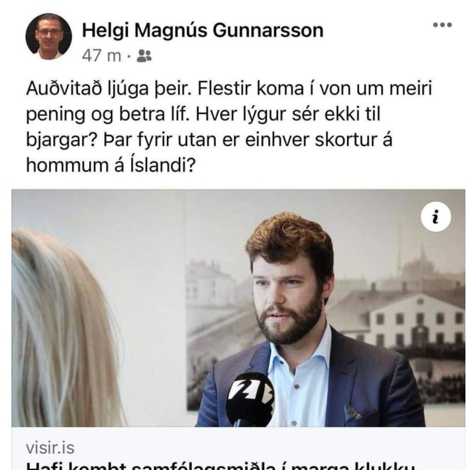476x470 pixels.
Task: Open the cut-off article headline under visir.is
Action: [x=220, y=466]
